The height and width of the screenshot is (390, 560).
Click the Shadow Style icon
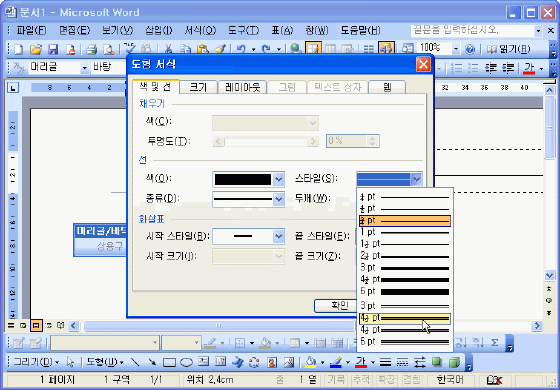(437, 362)
